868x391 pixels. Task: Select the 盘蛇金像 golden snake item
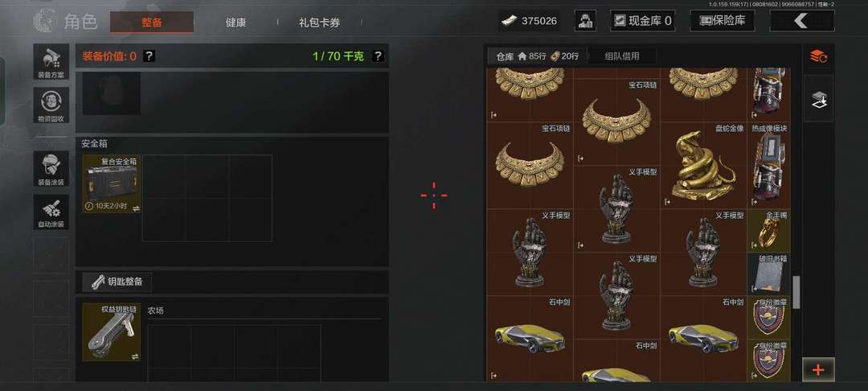coord(703,165)
